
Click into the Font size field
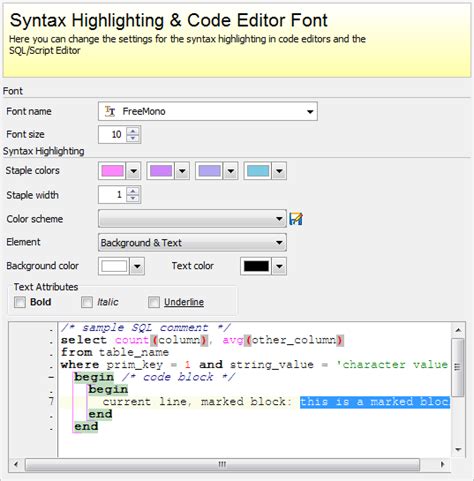click(x=112, y=135)
